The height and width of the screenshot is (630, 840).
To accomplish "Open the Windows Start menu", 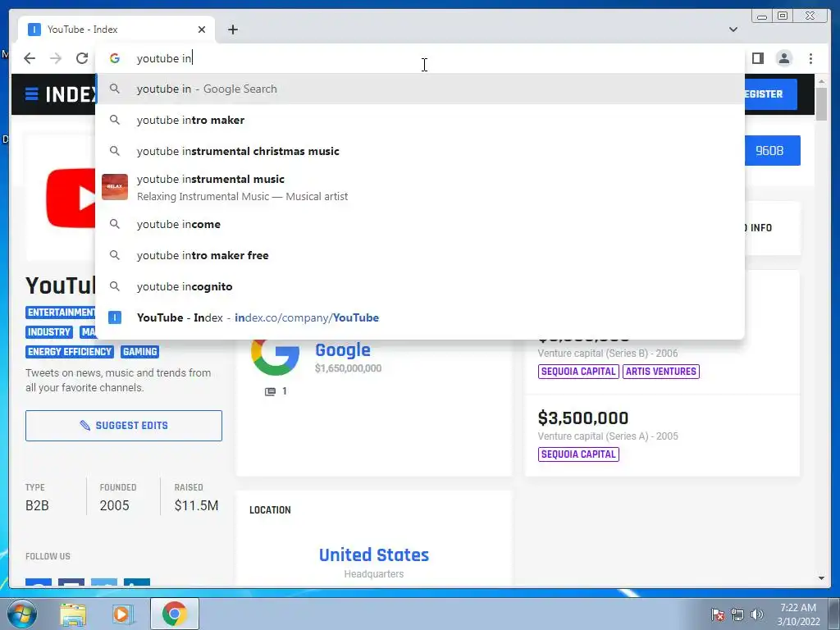I will [x=21, y=614].
